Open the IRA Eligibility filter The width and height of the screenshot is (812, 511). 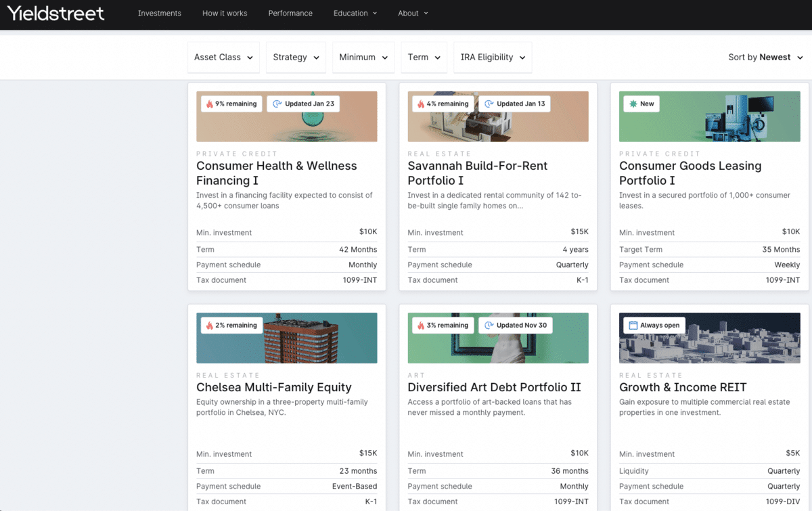click(x=493, y=58)
